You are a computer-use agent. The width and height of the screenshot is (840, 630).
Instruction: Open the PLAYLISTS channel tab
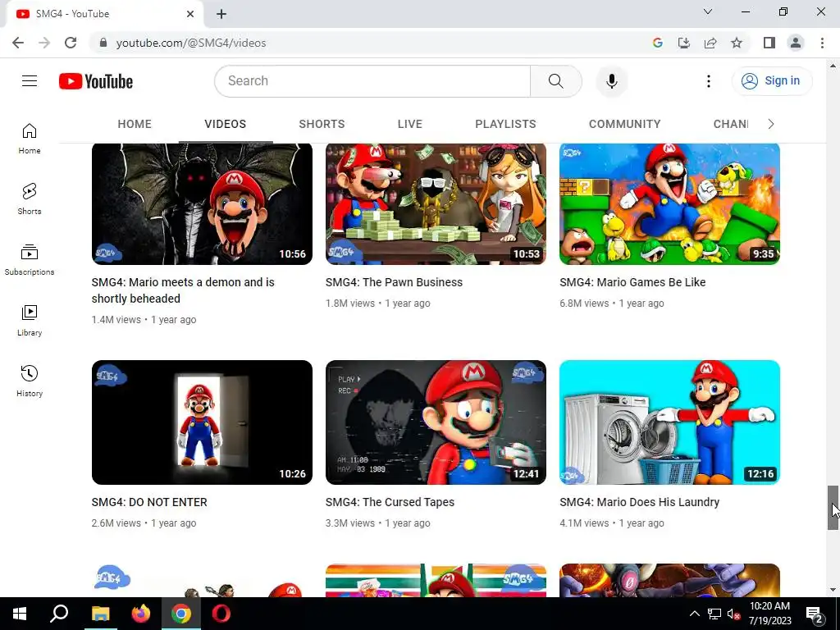point(505,125)
